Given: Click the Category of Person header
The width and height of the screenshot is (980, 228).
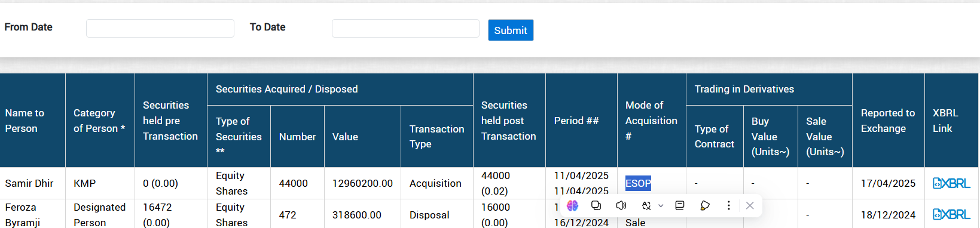Looking at the screenshot, I should click(x=99, y=121).
